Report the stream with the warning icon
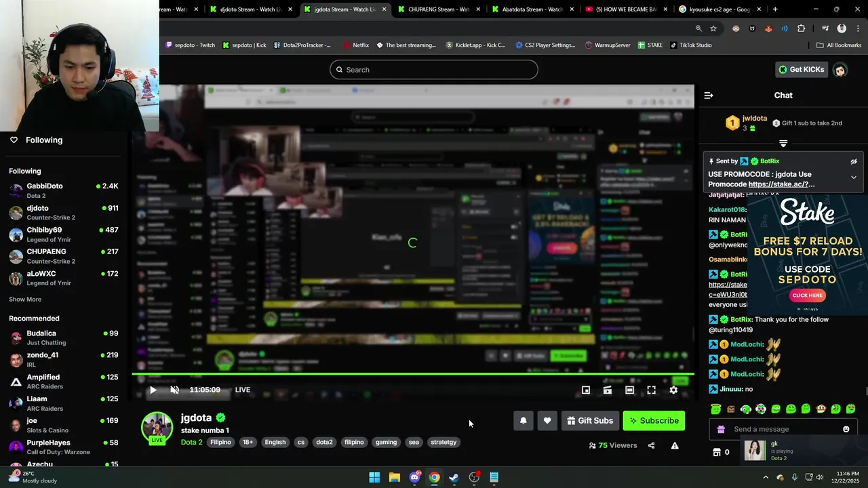Image resolution: width=868 pixels, height=488 pixels. coord(675,445)
